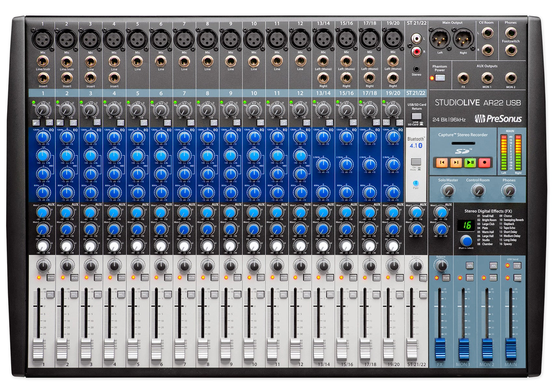Mute channel 5

pyautogui.click(x=145, y=278)
